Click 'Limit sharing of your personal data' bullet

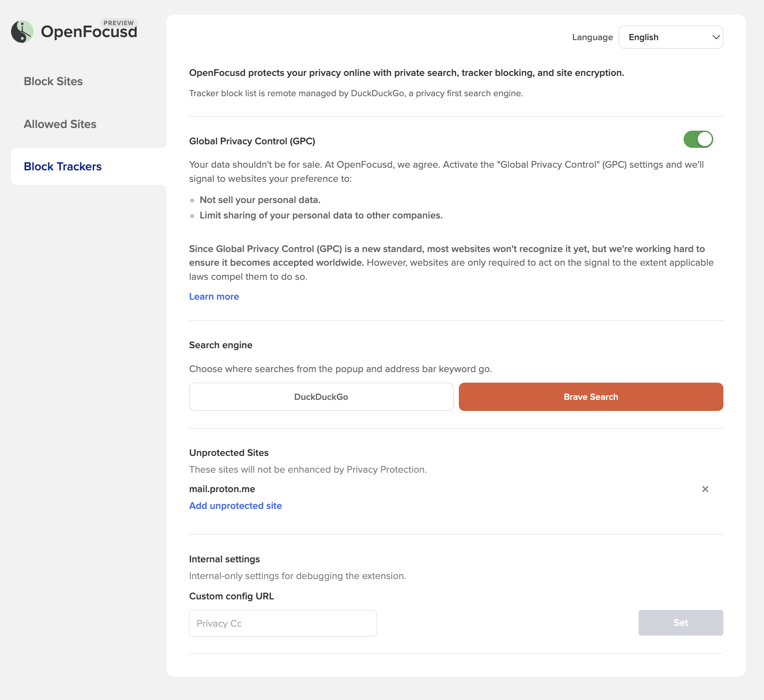point(321,215)
